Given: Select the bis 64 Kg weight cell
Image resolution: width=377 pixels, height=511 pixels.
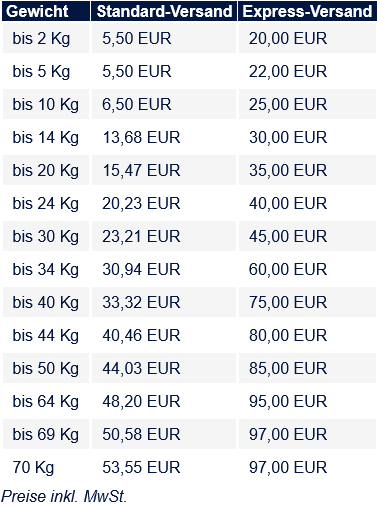Looking at the screenshot, I should click(46, 401).
